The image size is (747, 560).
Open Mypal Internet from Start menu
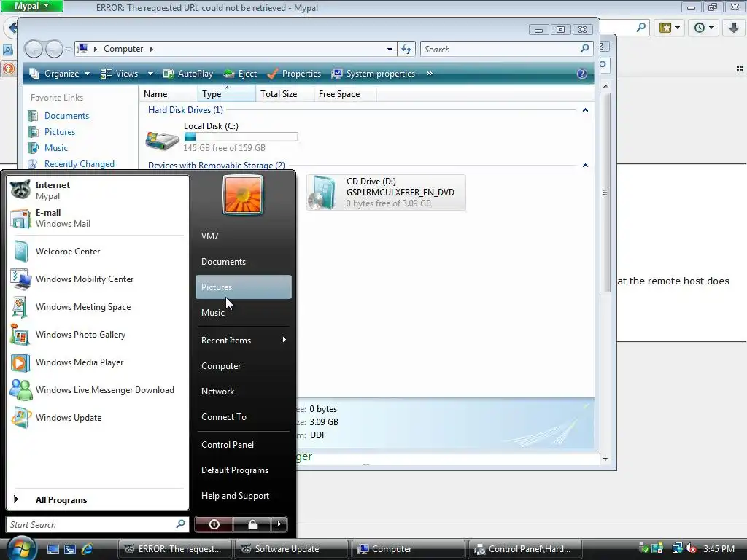pos(98,190)
